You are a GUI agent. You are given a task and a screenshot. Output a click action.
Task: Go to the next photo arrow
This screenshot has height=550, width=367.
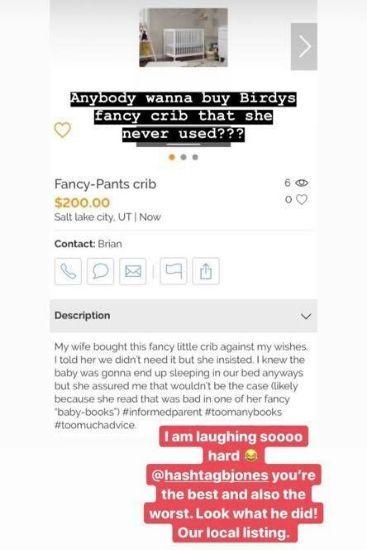tap(304, 47)
